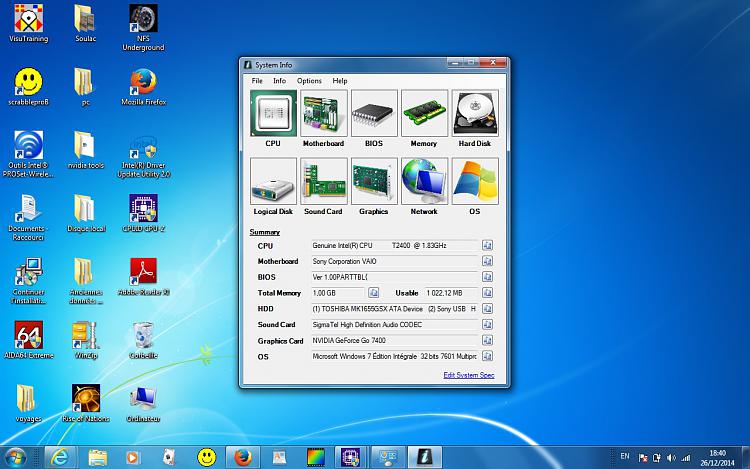Select Ordinateur computer desktop icon
The width and height of the screenshot is (750, 469).
pos(143,404)
